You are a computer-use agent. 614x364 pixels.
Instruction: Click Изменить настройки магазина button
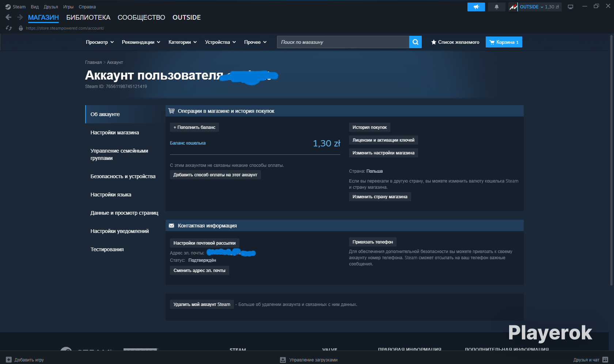(383, 153)
